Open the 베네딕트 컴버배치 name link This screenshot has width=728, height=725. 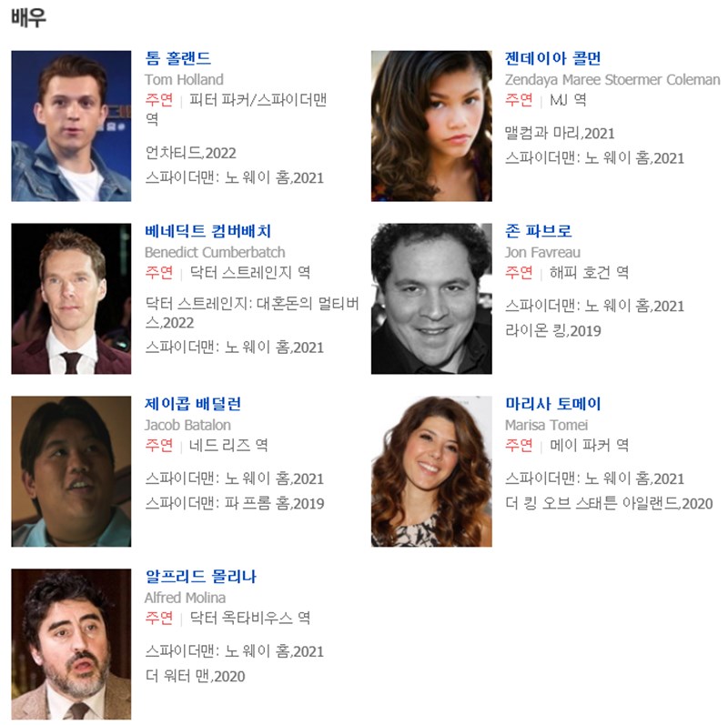click(x=208, y=231)
